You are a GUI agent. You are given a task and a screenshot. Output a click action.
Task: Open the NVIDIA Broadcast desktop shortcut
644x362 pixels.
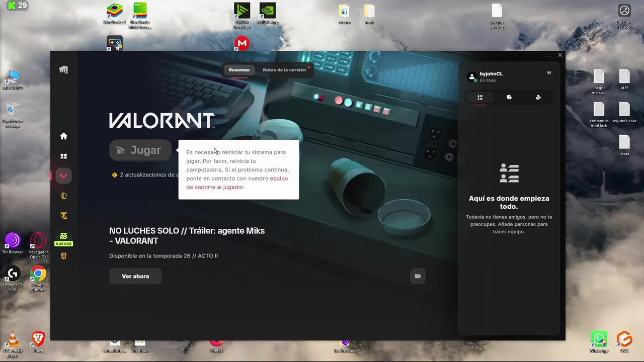[242, 16]
